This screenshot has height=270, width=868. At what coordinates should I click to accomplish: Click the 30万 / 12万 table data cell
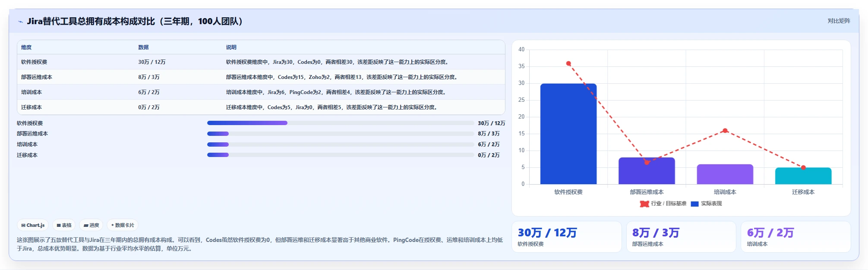152,62
